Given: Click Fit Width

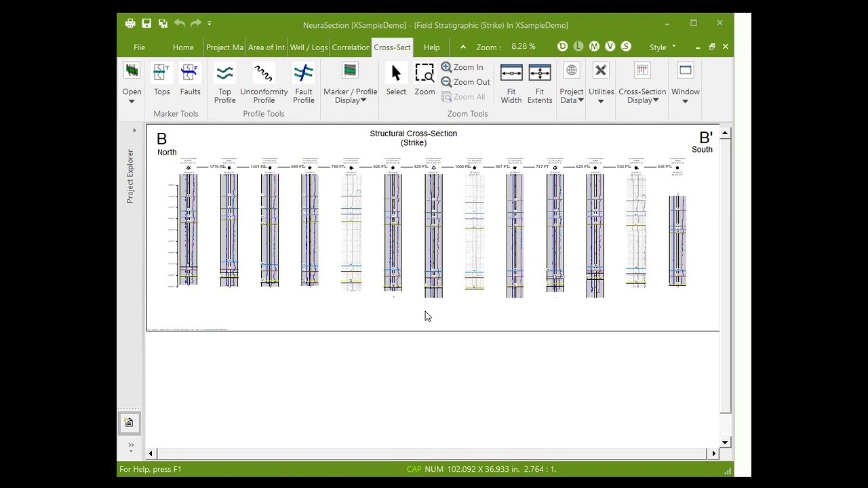Looking at the screenshot, I should click(511, 83).
